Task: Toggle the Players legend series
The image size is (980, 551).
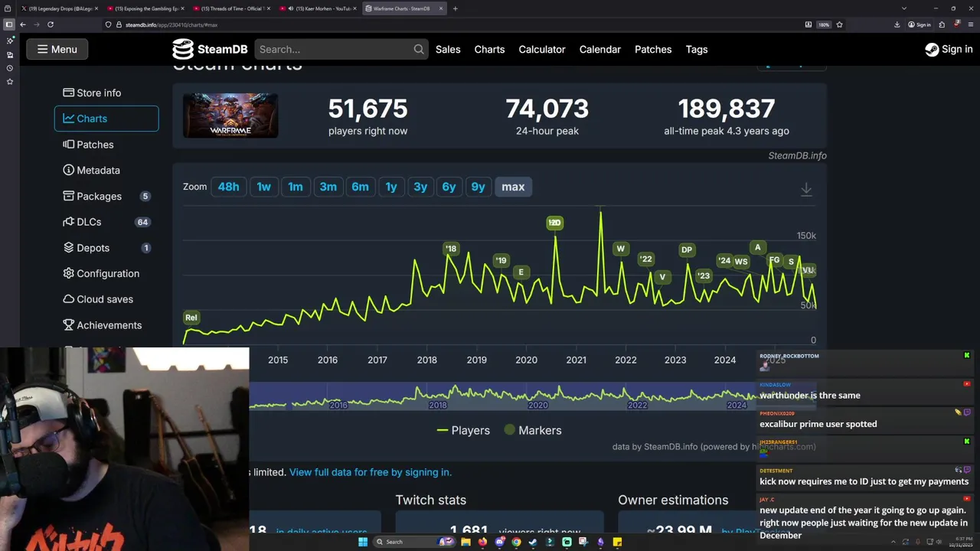Action: tap(463, 430)
